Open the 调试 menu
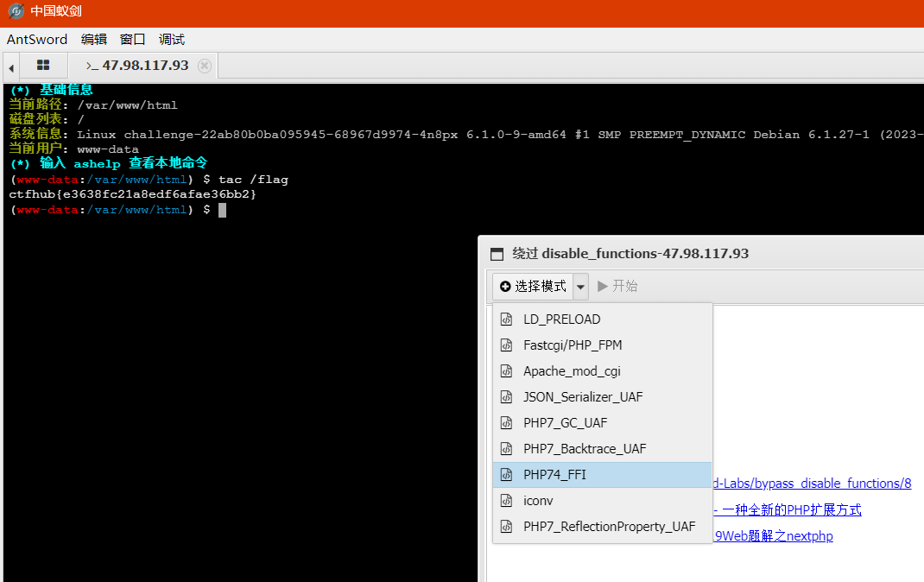Screen dimensions: 924x582 pyautogui.click(x=170, y=39)
